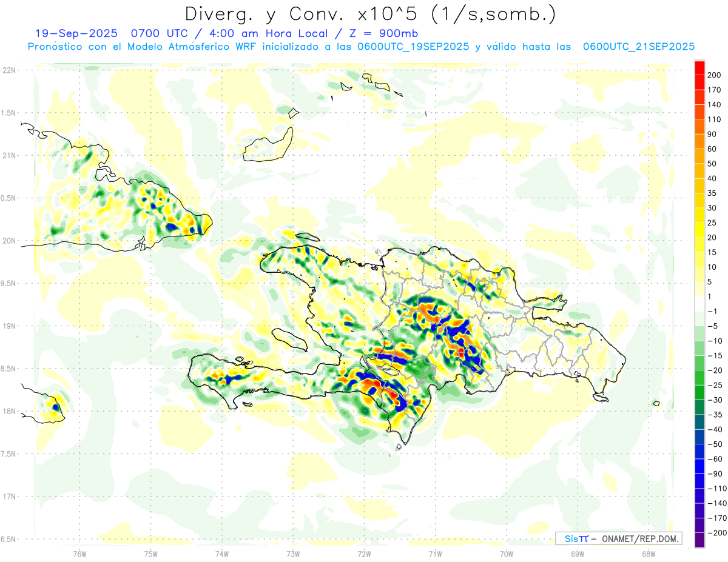Click the latitude label '18N'

pyautogui.click(x=8, y=412)
